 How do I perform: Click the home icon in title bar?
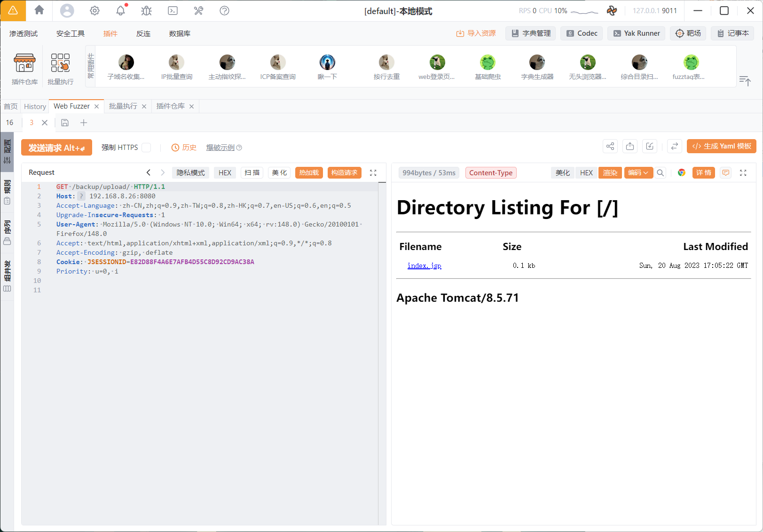(39, 10)
